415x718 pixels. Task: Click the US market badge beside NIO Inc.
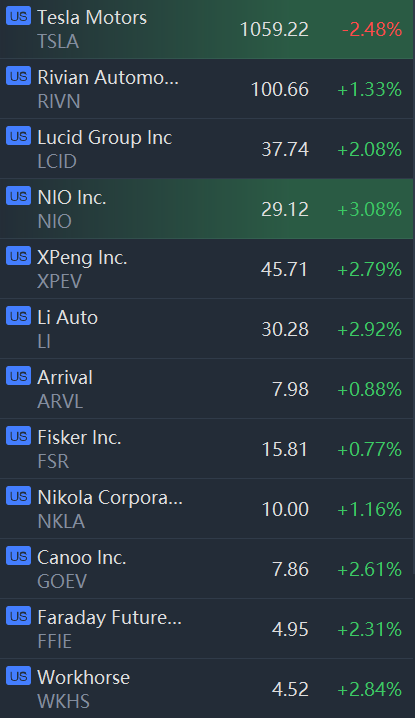point(18,196)
